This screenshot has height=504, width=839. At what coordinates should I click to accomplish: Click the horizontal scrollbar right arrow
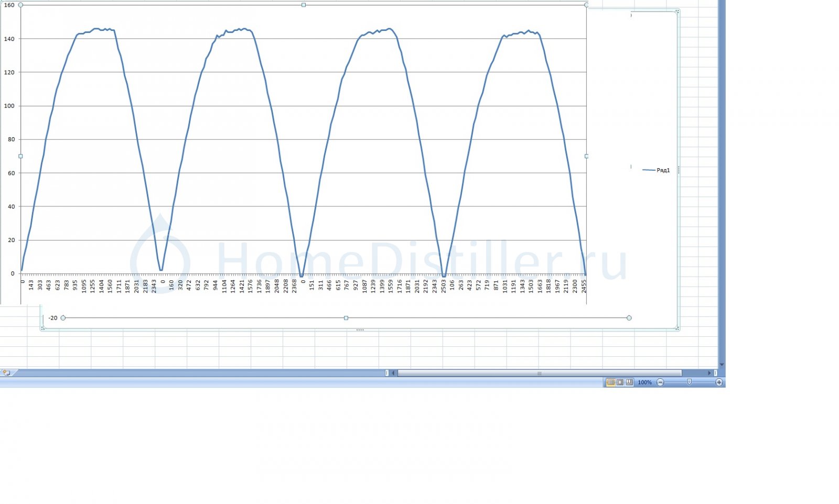[709, 373]
